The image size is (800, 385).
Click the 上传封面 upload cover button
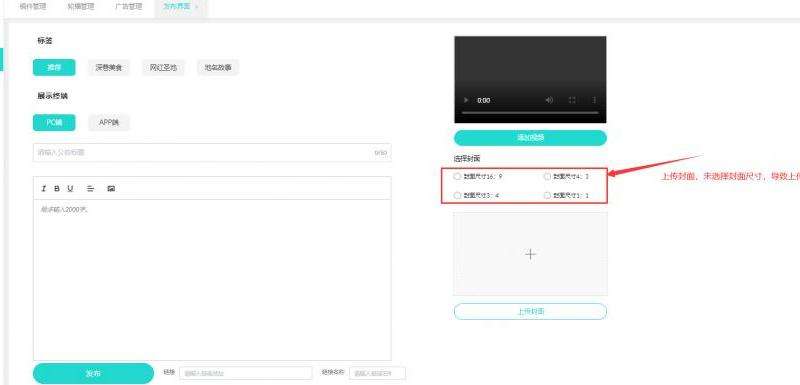[x=531, y=312]
